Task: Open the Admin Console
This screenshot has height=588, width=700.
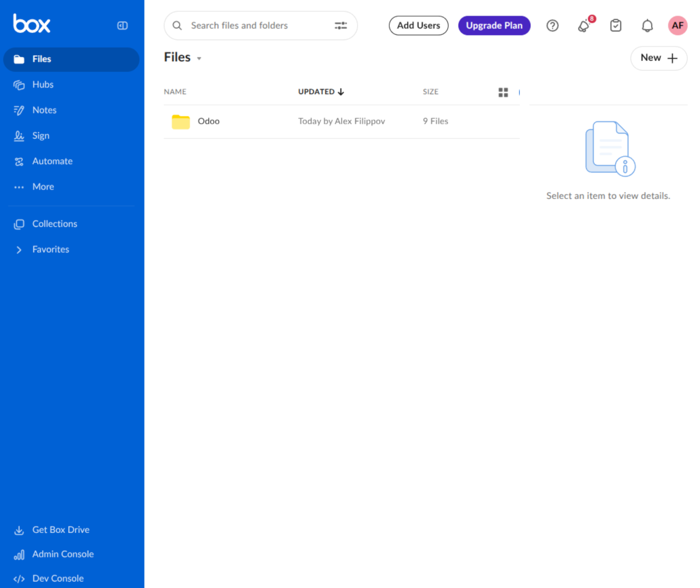Action: coord(63,554)
